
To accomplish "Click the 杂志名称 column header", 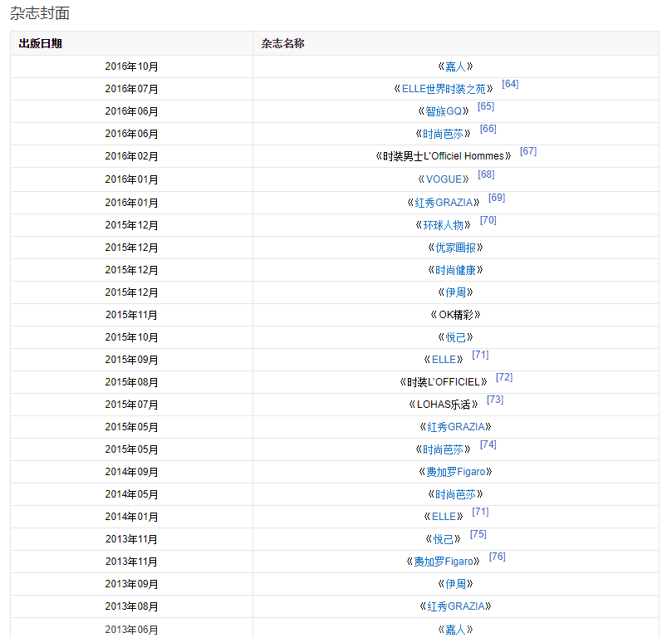I will click(283, 43).
